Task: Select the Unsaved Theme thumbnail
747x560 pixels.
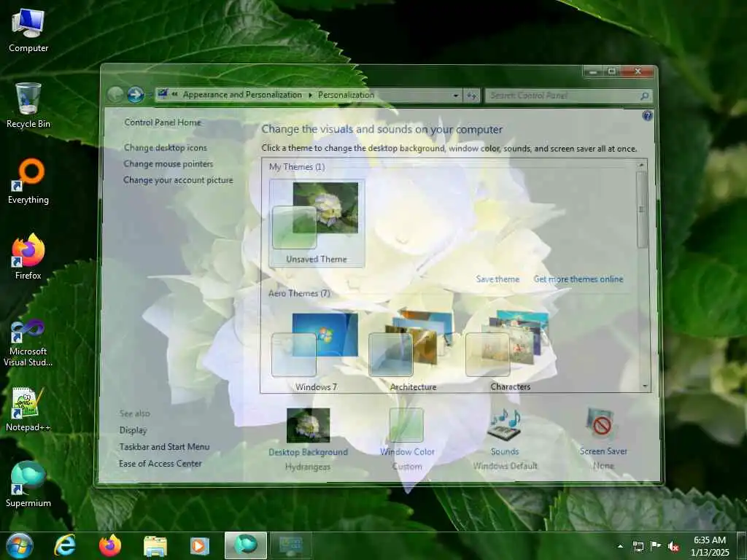Action: [317, 223]
